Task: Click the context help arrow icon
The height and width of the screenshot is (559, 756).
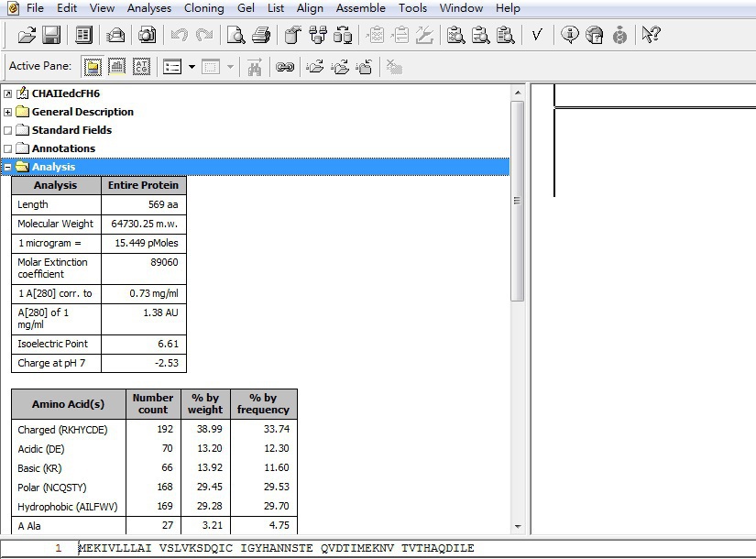Action: click(x=651, y=36)
